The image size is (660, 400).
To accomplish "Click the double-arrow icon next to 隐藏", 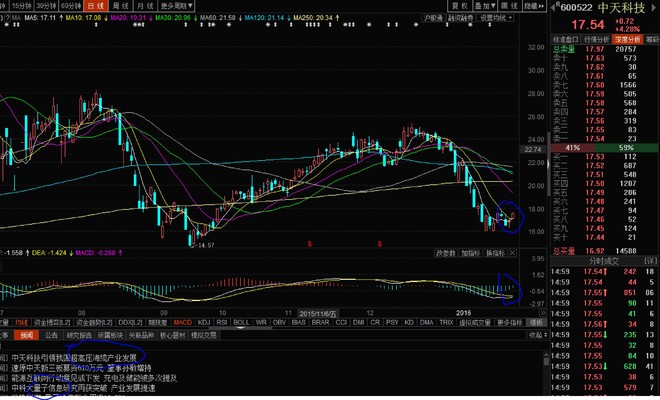I will pos(542,6).
